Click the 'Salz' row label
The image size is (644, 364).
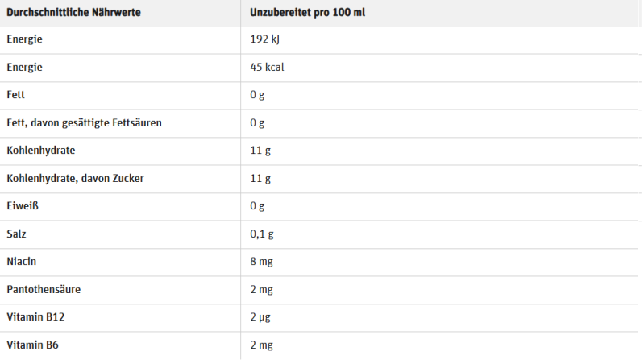pyautogui.click(x=17, y=234)
